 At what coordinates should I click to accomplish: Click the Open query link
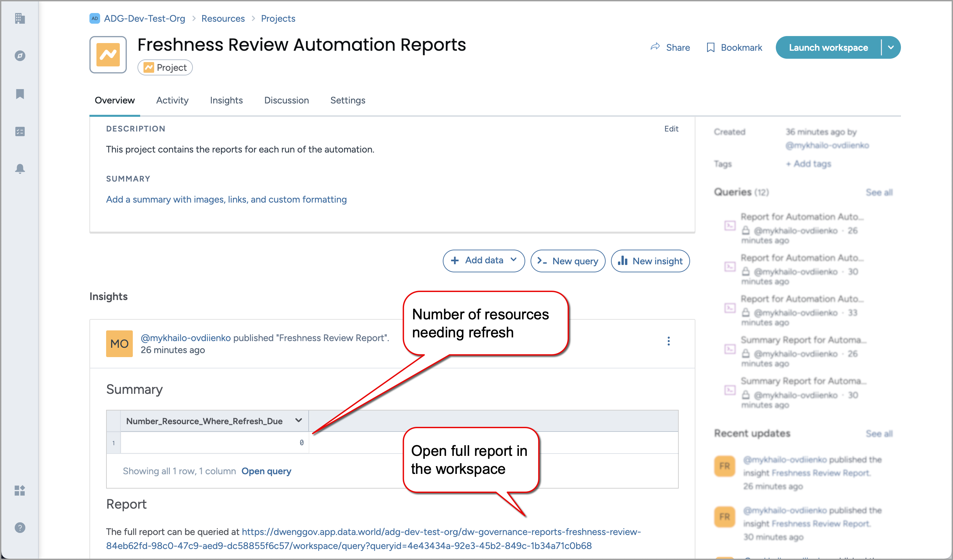click(x=266, y=471)
